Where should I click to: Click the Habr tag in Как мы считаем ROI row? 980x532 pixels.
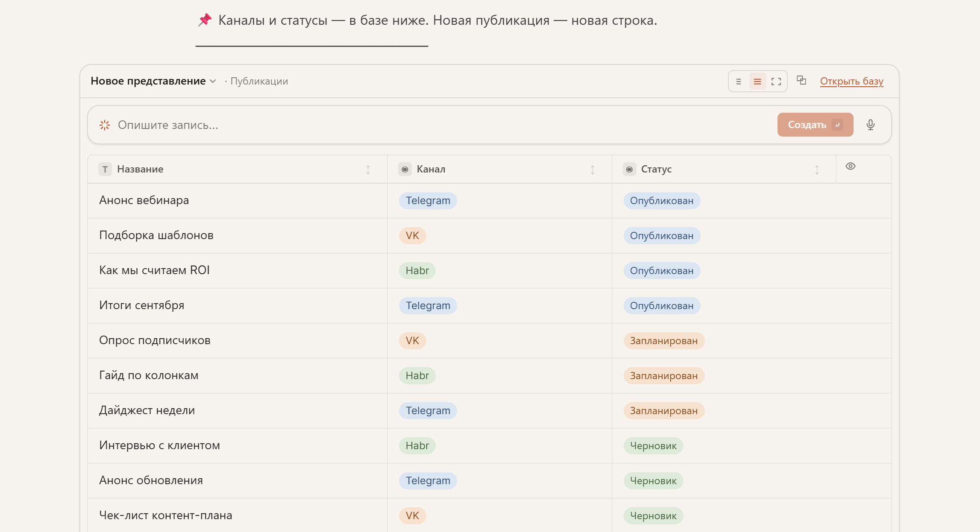click(417, 271)
